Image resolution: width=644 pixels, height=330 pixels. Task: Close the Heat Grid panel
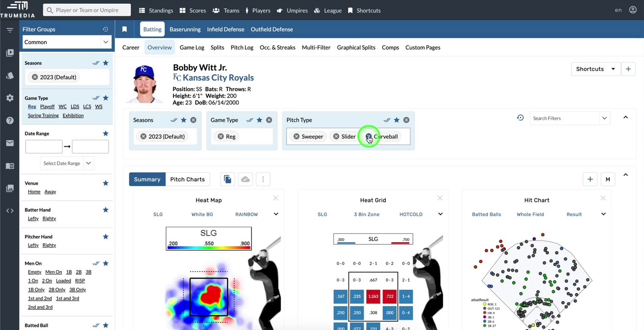pyautogui.click(x=440, y=198)
